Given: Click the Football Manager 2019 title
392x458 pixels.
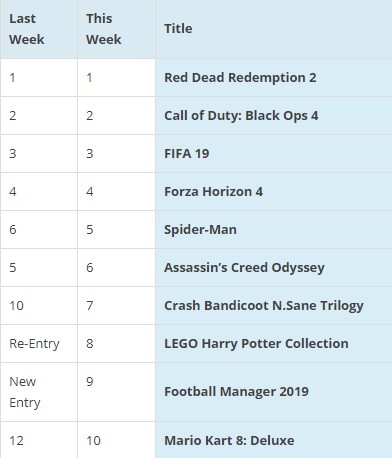Looking at the screenshot, I should click(236, 392).
